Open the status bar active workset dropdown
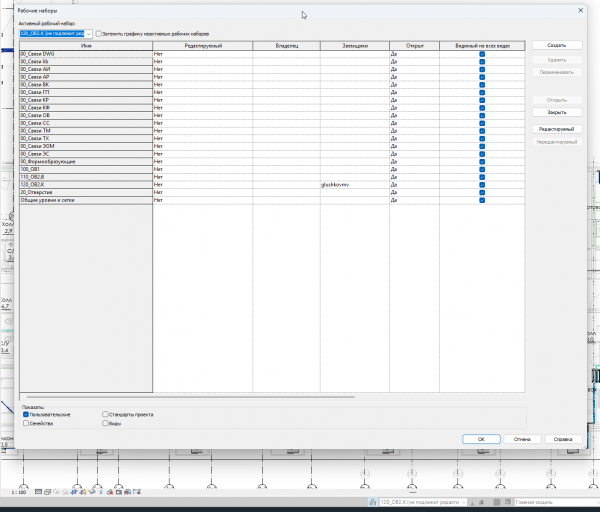The image size is (600, 512). [x=423, y=502]
